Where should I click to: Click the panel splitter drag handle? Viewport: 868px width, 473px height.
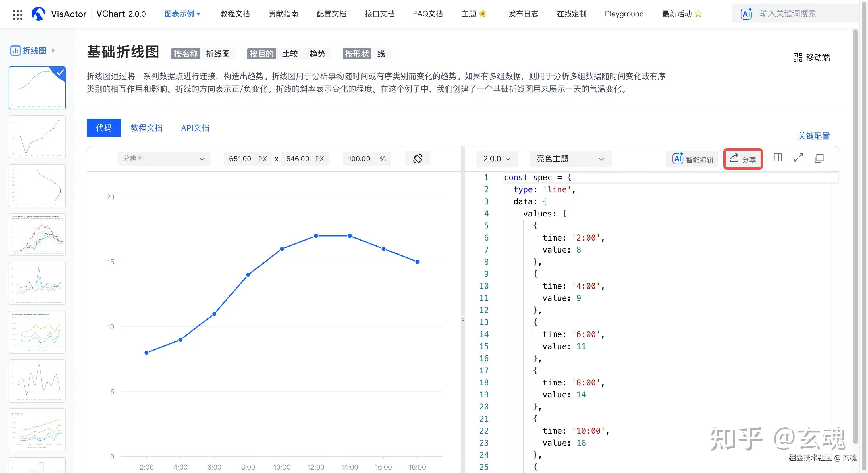click(x=463, y=318)
